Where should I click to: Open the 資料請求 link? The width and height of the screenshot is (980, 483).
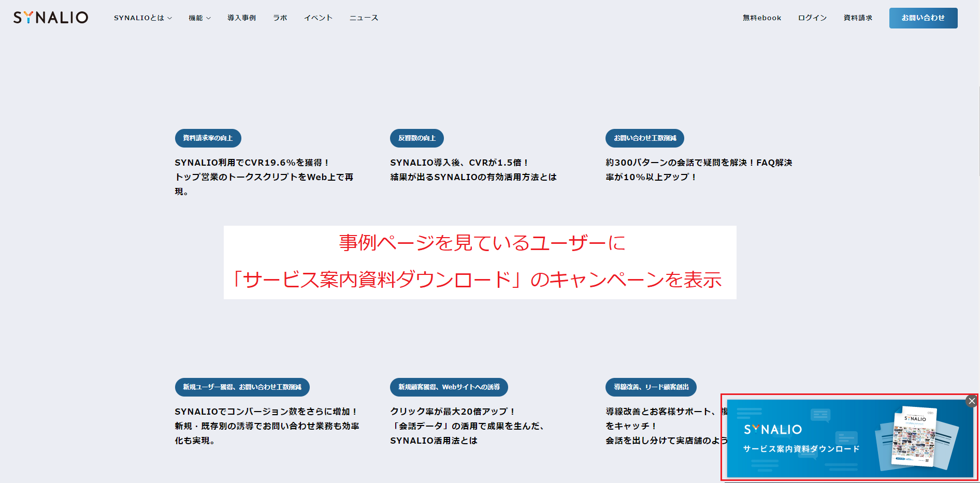(x=858, y=18)
